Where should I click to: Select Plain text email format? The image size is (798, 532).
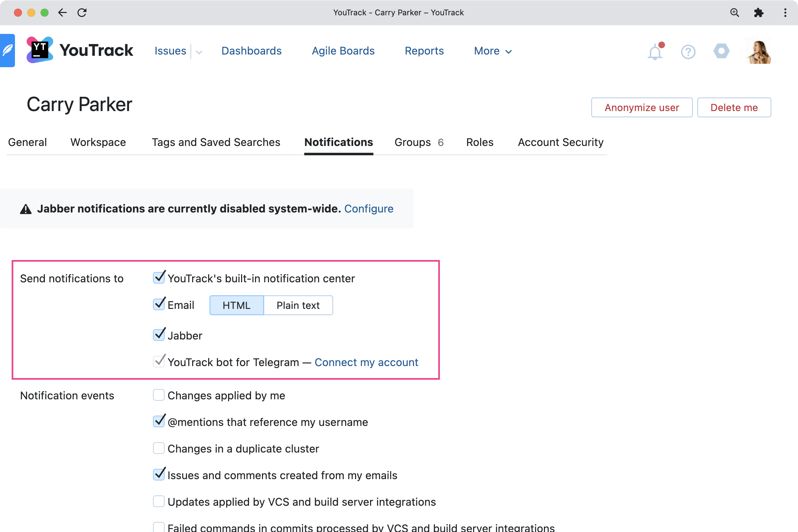pyautogui.click(x=298, y=305)
